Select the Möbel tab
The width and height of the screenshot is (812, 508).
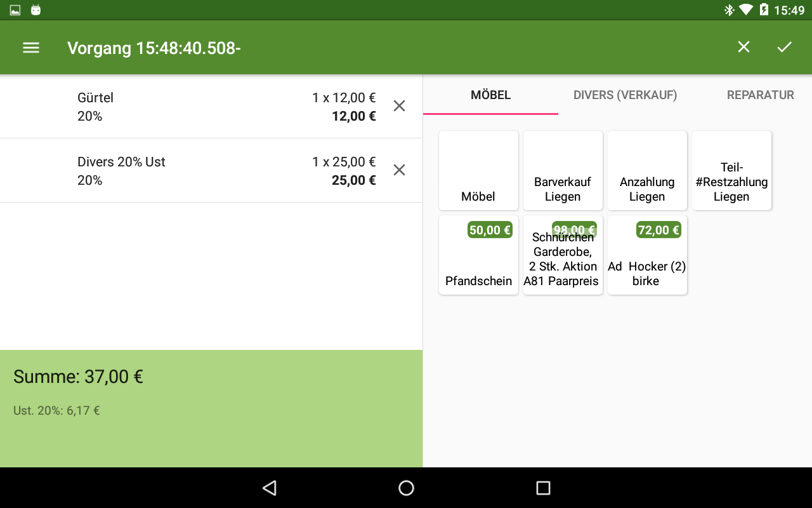[490, 95]
